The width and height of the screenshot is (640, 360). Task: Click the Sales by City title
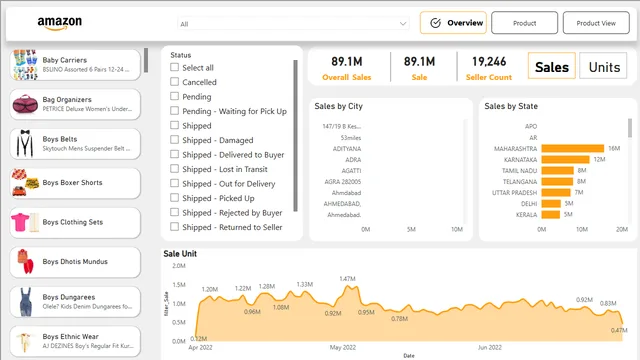[338, 106]
